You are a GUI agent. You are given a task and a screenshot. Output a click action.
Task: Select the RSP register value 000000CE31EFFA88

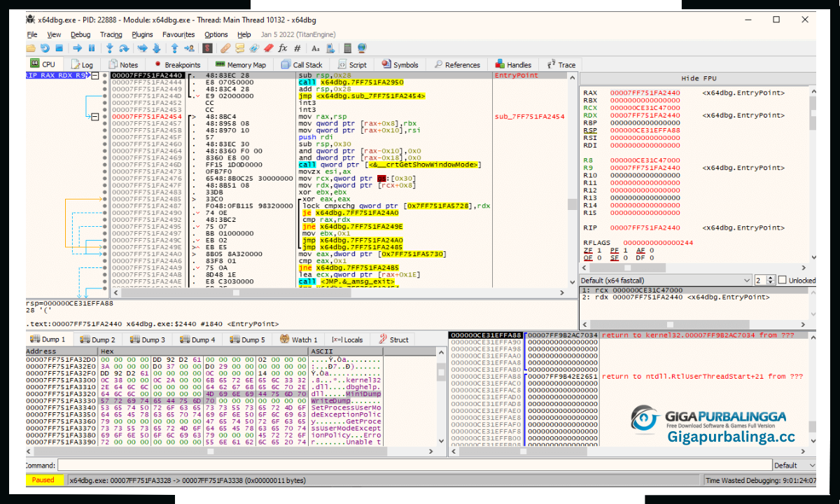pos(645,130)
